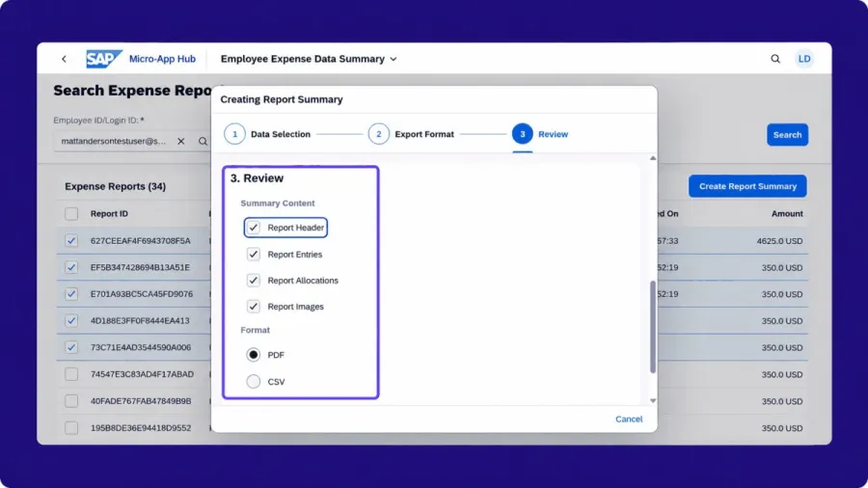Viewport: 868px width, 488px height.
Task: Uncheck row 627CEEAF4F6943708F5A checkbox
Action: [x=71, y=241]
